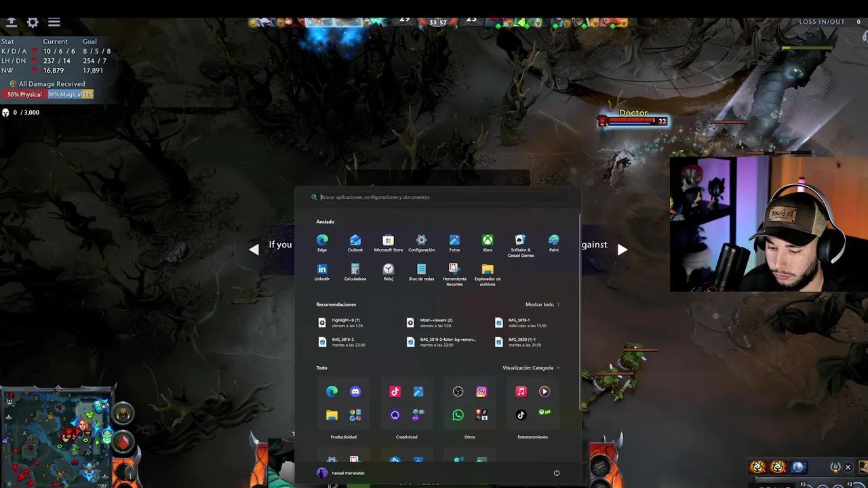This screenshot has width=868, height=488.
Task: Launch Paint from the pinned apps
Action: [554, 243]
